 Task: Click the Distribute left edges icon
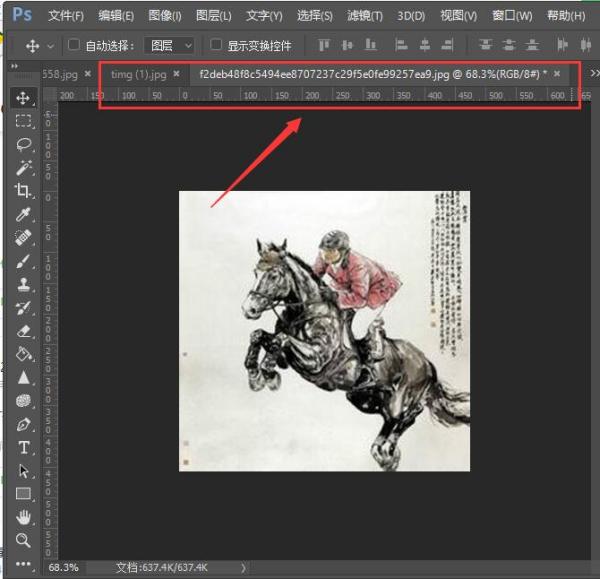tap(562, 45)
